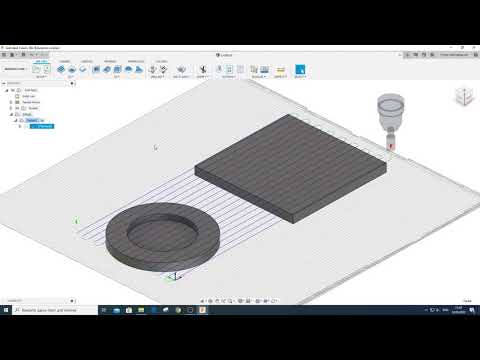This screenshot has height=360, width=480.
Task: Select the 2D Pocket icon
Action: click(x=72, y=69)
